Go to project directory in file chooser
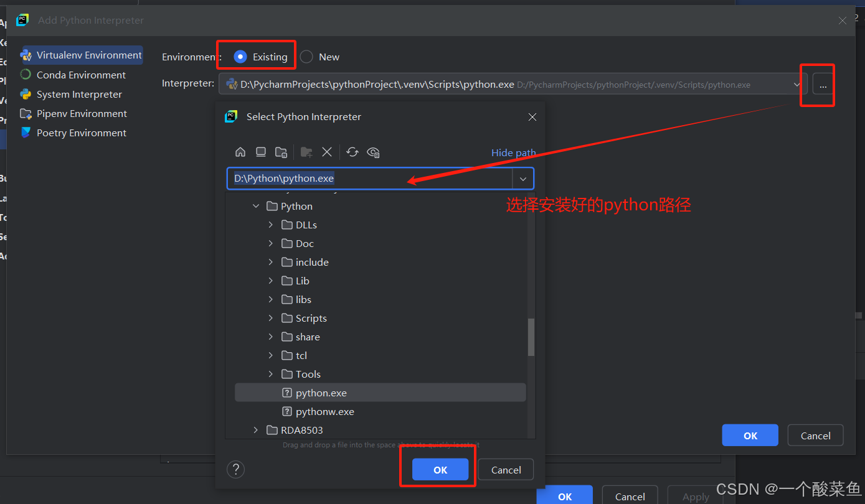 click(x=281, y=152)
